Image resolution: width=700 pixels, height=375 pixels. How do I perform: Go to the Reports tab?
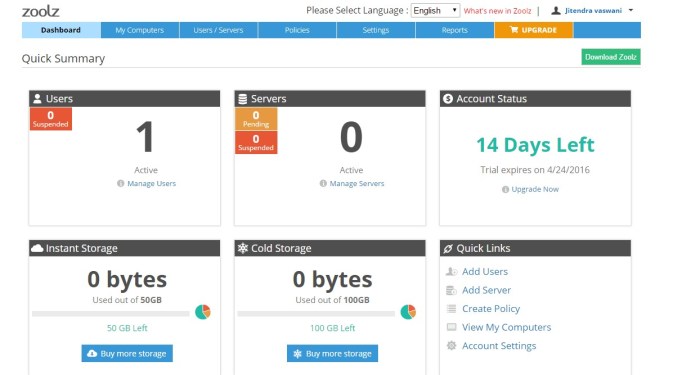tap(454, 30)
